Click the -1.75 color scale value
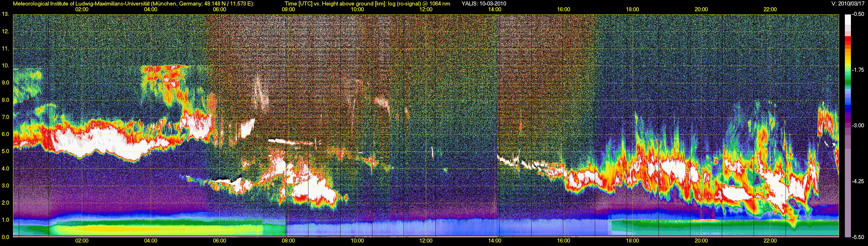The height and width of the screenshot is (246, 868). 858,70
